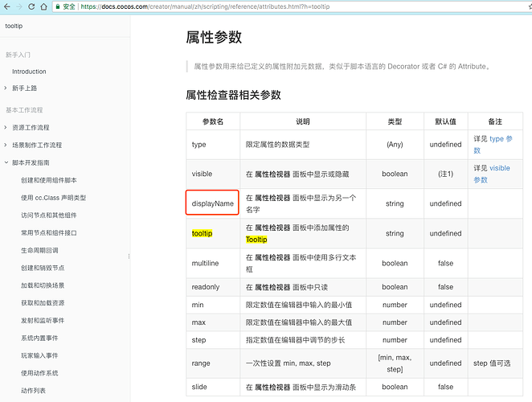Open 生命周期回调 sidebar page
This screenshot has height=402, width=532.
[39, 250]
